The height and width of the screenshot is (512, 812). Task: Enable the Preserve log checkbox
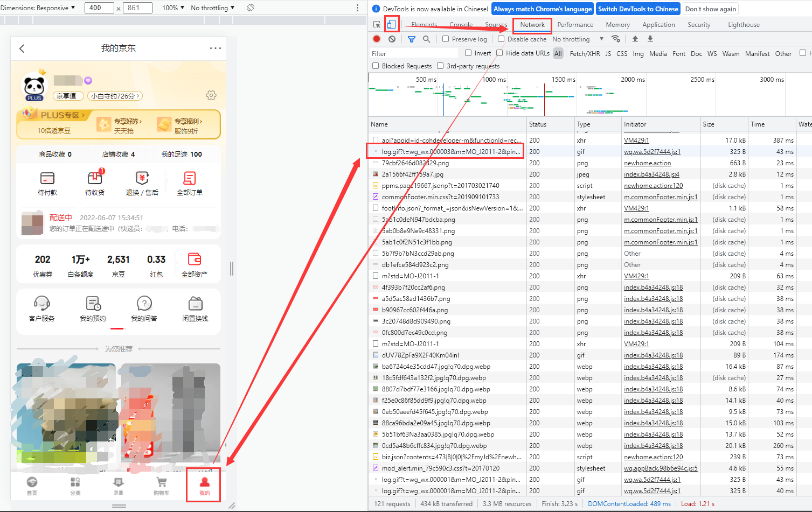pyautogui.click(x=446, y=39)
